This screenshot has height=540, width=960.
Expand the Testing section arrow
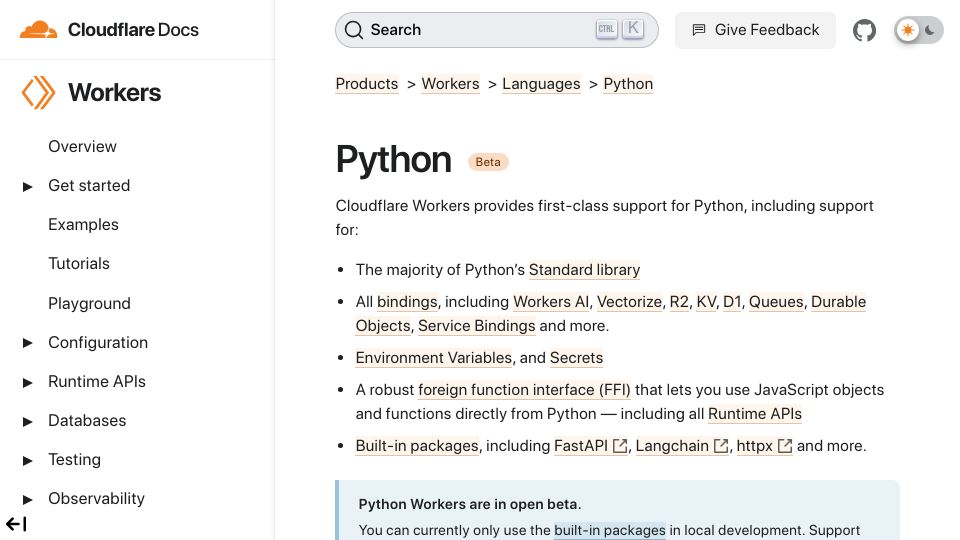[x=27, y=460]
